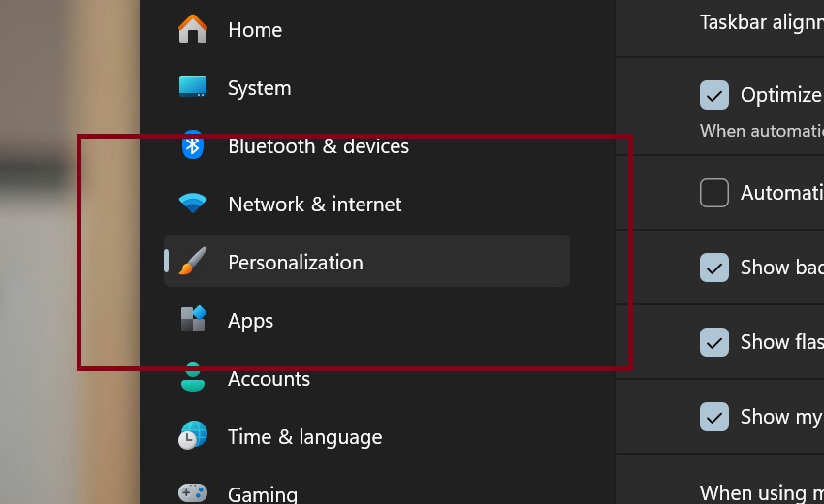Screen dimensions: 824x504
Task: Open the 'Apps' text label in sidebar
Action: (x=250, y=321)
